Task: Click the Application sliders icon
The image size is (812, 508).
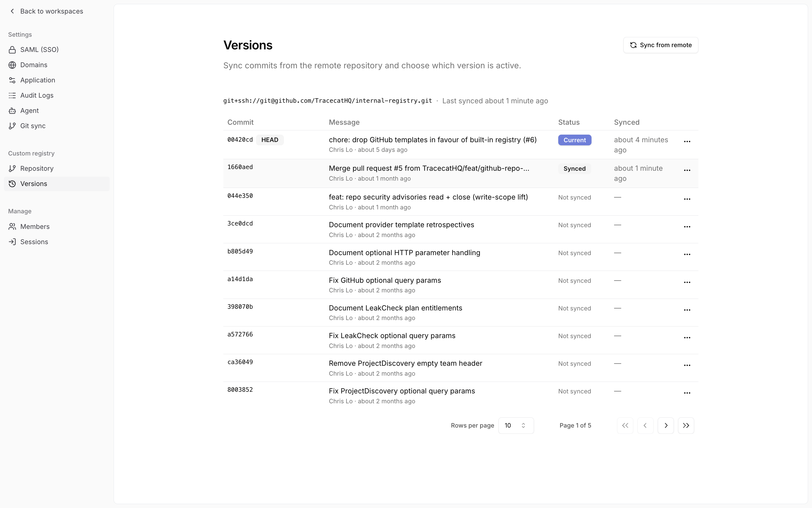Action: tap(12, 80)
